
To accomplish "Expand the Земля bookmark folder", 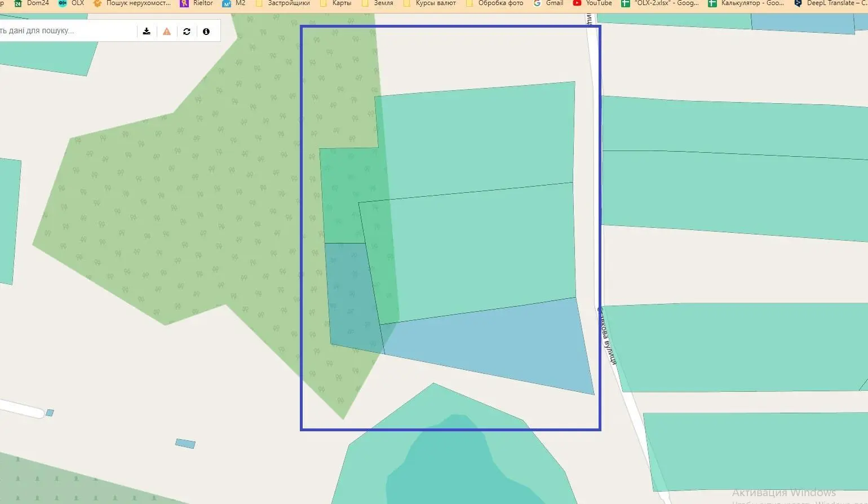I will (378, 3).
